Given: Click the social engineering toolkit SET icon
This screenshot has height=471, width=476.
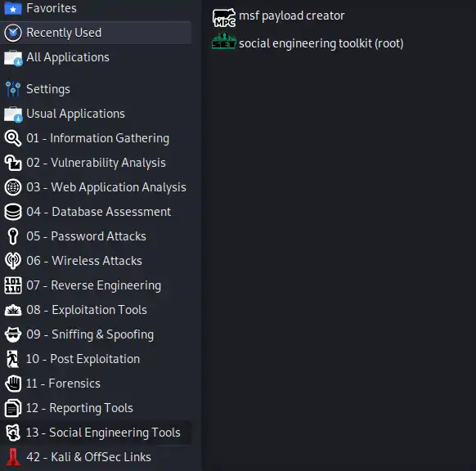Looking at the screenshot, I should (x=224, y=42).
